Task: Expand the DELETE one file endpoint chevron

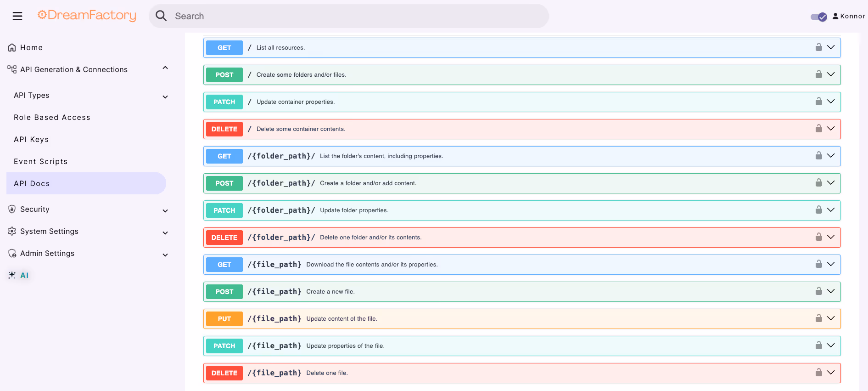Action: [x=831, y=373]
